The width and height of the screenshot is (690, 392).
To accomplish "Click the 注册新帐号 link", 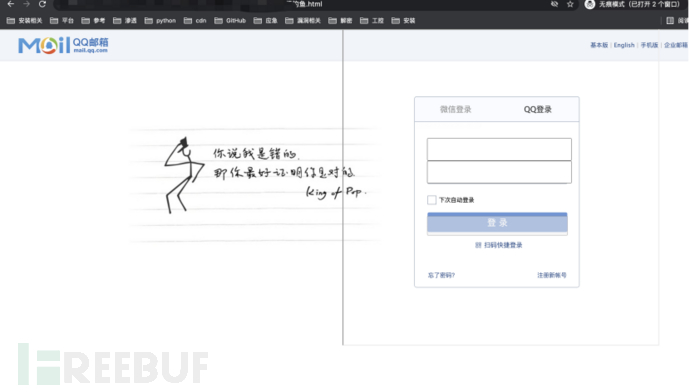I will 552,275.
